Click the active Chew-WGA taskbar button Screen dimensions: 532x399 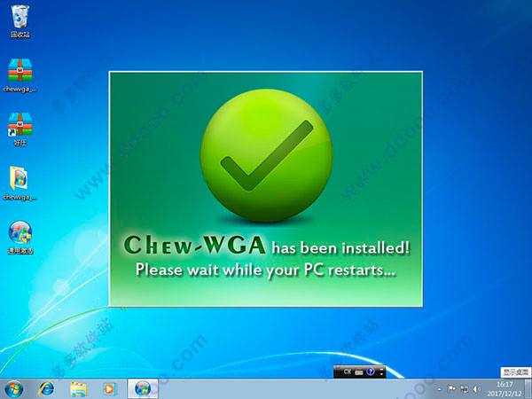click(143, 389)
